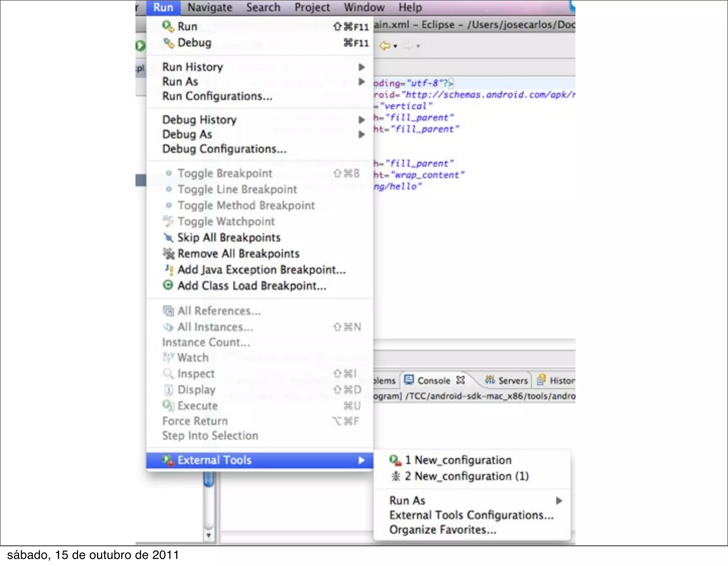Open back-navigation history dropdown arrow
This screenshot has width=728, height=566.
(x=395, y=46)
